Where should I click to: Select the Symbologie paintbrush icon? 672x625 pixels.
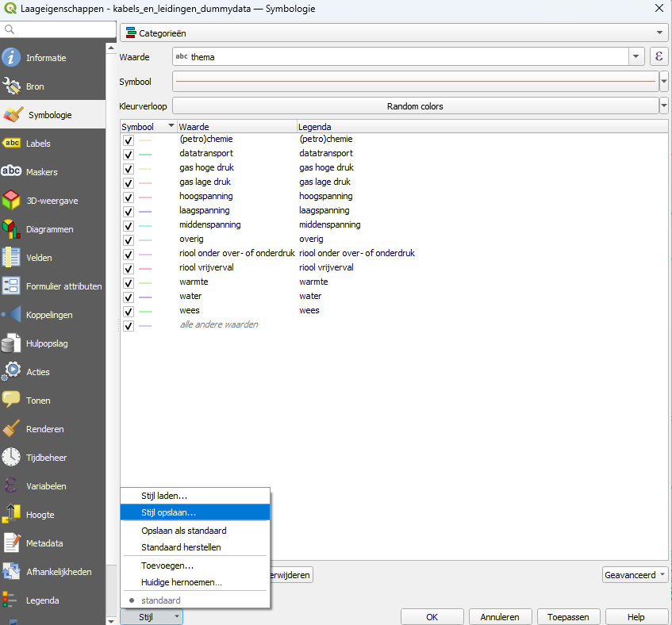(x=13, y=115)
